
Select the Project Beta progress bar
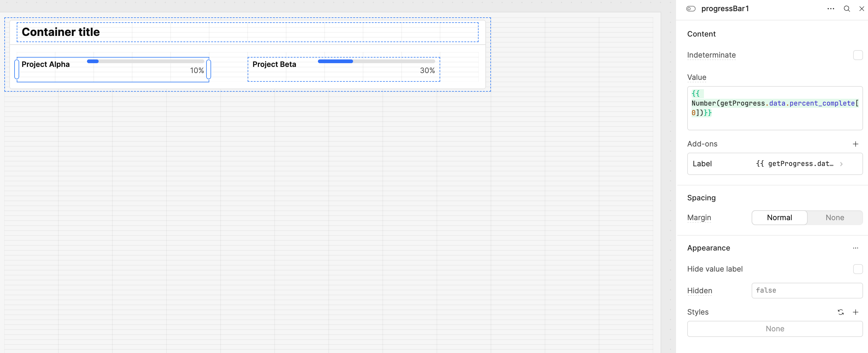pos(343,69)
